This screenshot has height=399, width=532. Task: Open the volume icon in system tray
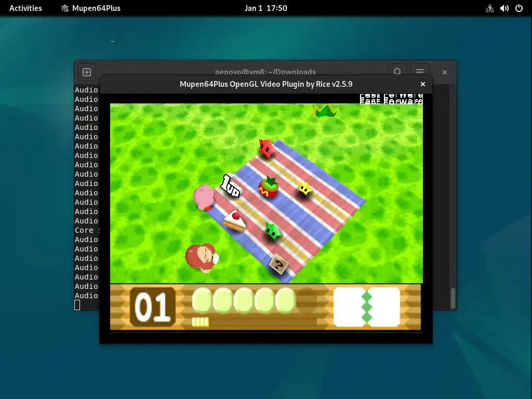coord(504,8)
